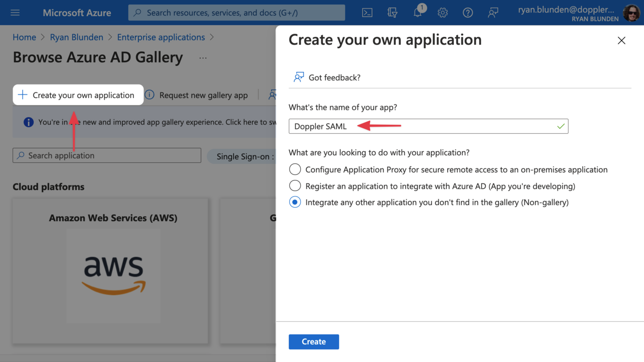Screen dimensions: 644x362
Task: Click the Got feedback? icon in the panel
Action: pyautogui.click(x=299, y=77)
